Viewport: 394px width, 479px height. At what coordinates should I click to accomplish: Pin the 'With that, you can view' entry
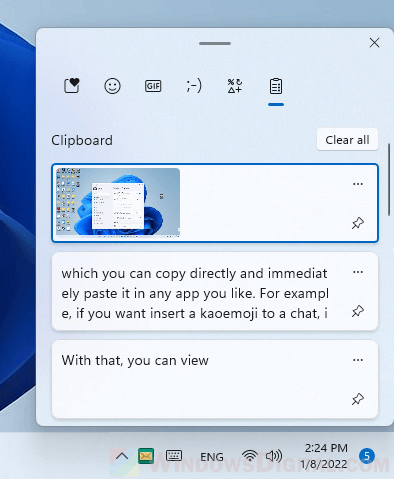358,399
